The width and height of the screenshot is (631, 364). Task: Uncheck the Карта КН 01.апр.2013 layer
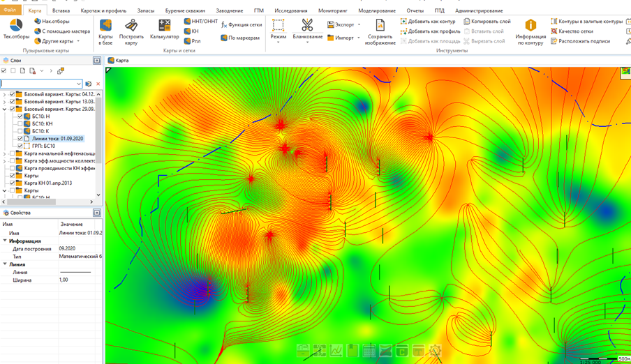pos(12,183)
